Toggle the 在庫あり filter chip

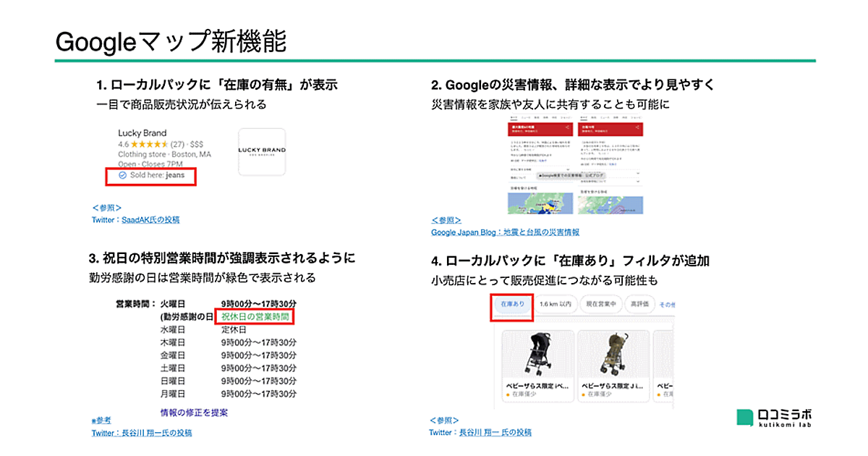[511, 304]
